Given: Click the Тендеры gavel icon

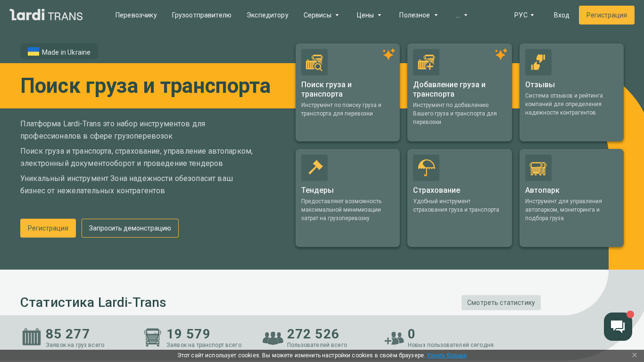Looking at the screenshot, I should pos(314,168).
